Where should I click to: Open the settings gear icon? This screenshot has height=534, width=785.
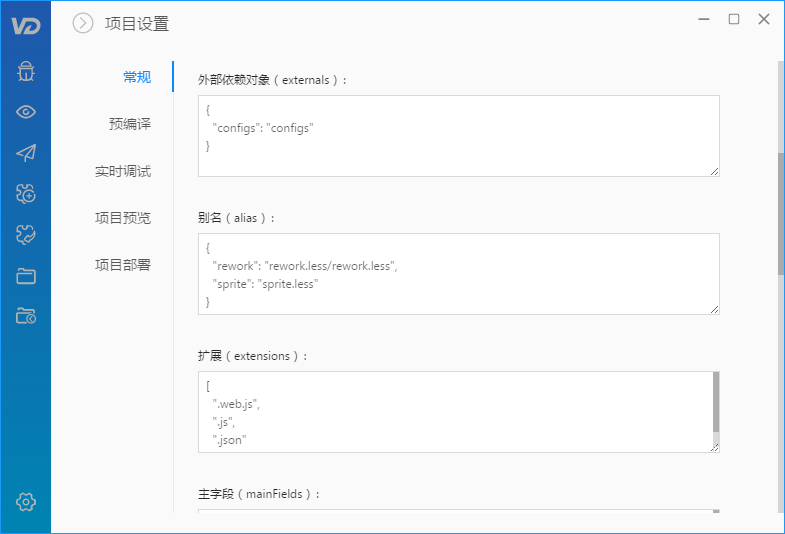[26, 501]
